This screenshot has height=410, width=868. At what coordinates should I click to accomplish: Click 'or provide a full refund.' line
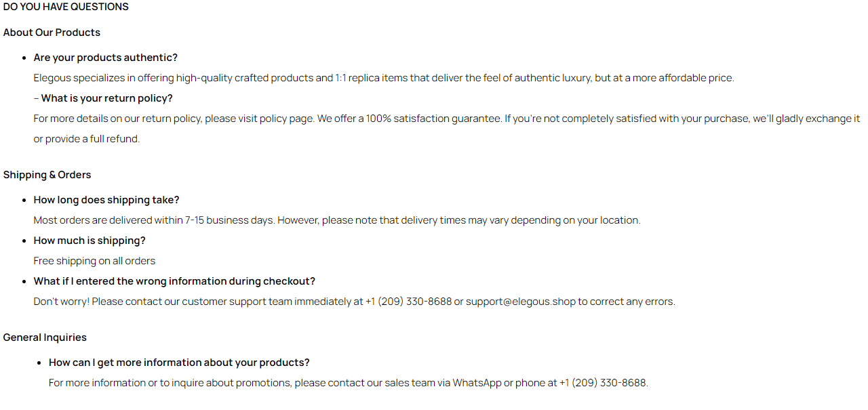point(87,139)
